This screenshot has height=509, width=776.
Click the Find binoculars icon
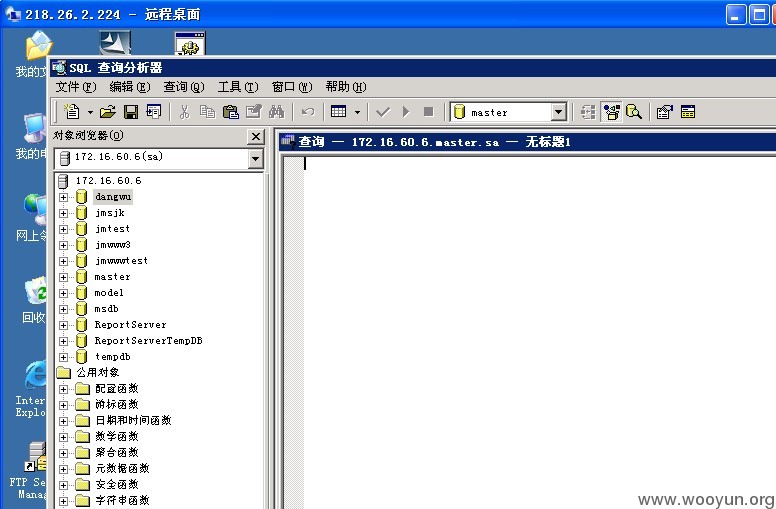point(277,112)
